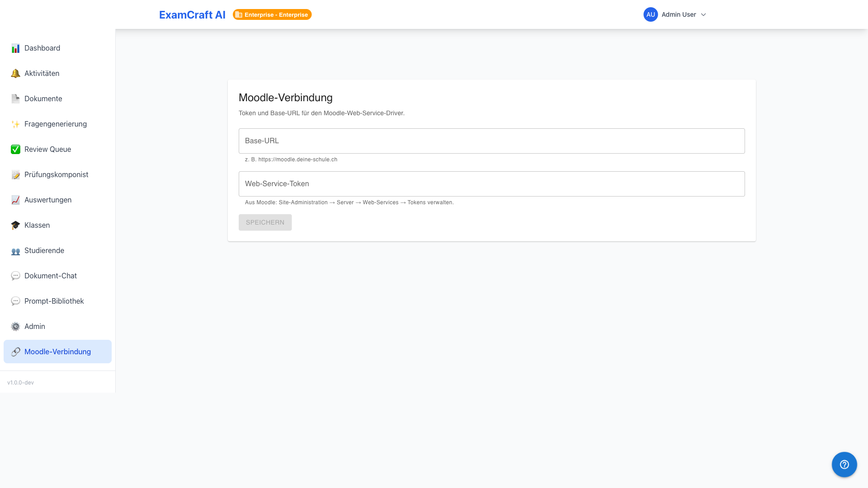Select Fragengenerierung in the sidebar

tap(57, 124)
